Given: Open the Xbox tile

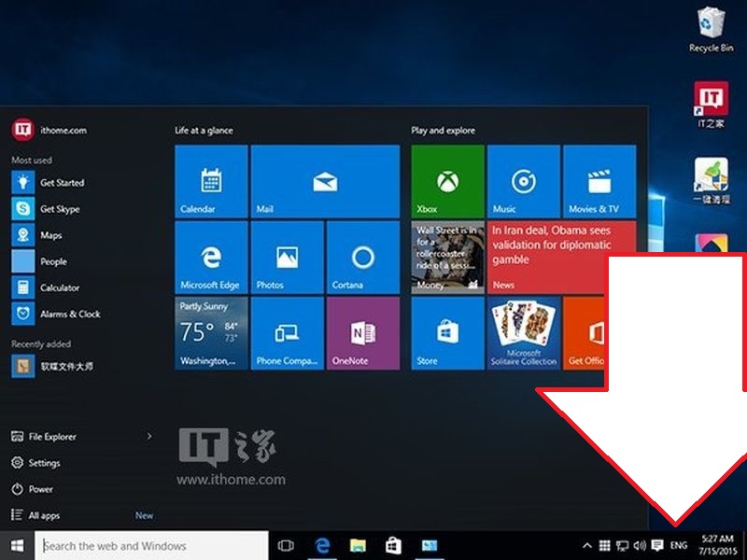Looking at the screenshot, I should [448, 181].
